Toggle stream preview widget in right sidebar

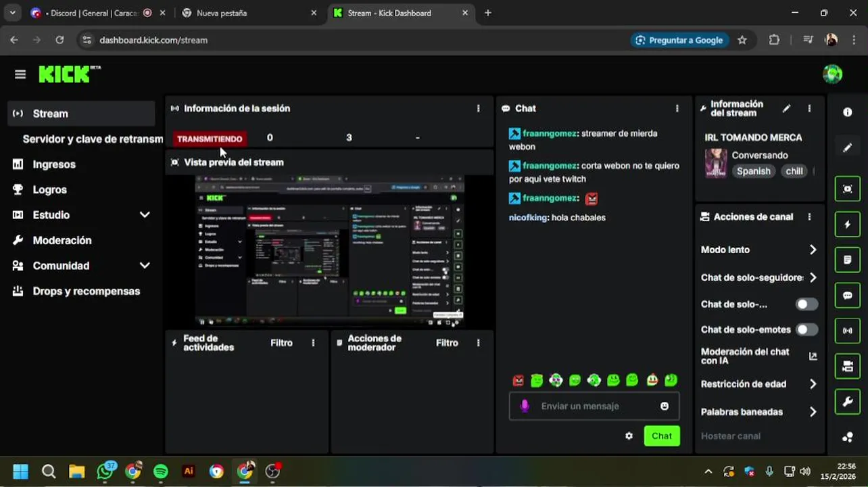click(x=848, y=189)
